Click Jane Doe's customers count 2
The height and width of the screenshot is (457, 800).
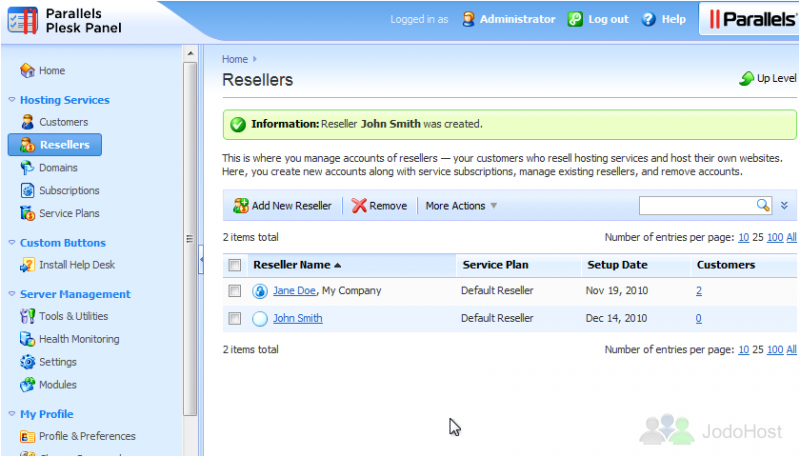698,291
